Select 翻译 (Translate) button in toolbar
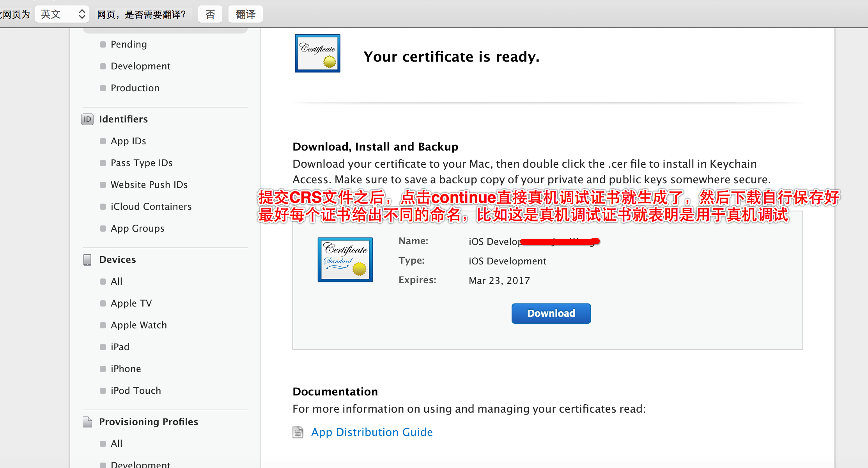This screenshot has width=868, height=468. [x=244, y=14]
